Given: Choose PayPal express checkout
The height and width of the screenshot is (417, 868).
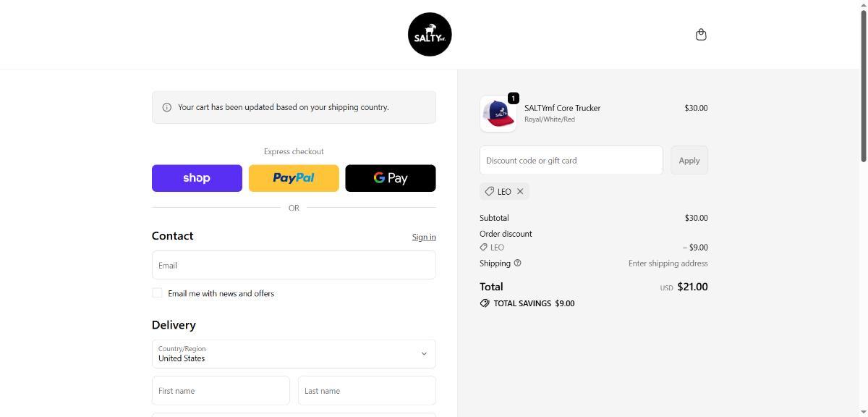Looking at the screenshot, I should click(294, 178).
